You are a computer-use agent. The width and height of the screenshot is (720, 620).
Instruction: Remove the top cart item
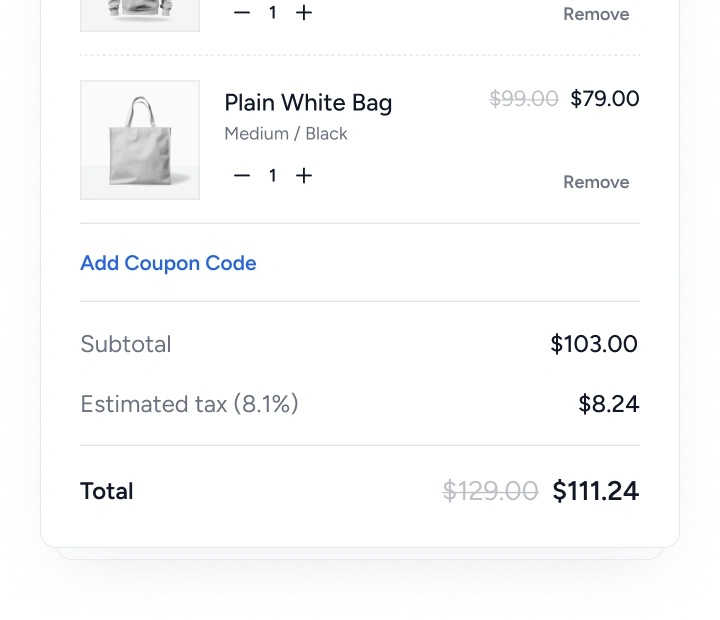coord(596,14)
